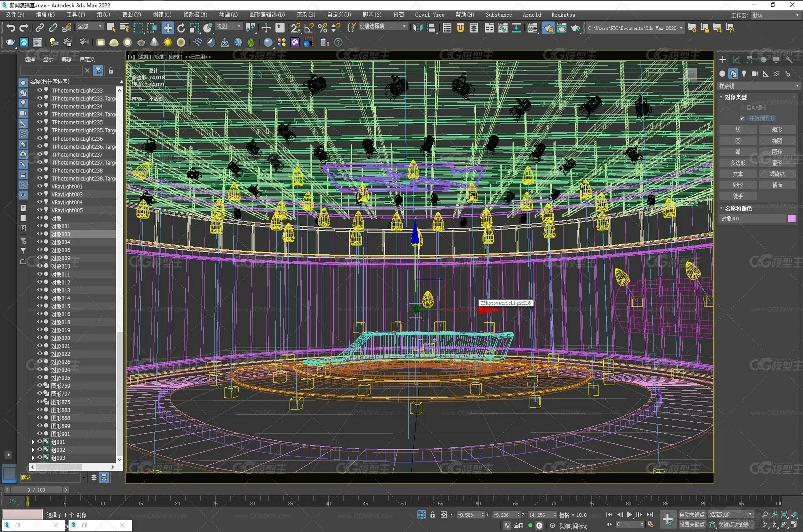This screenshot has width=803, height=532.
Task: Activate the Select and Move tool
Action: [x=168, y=28]
